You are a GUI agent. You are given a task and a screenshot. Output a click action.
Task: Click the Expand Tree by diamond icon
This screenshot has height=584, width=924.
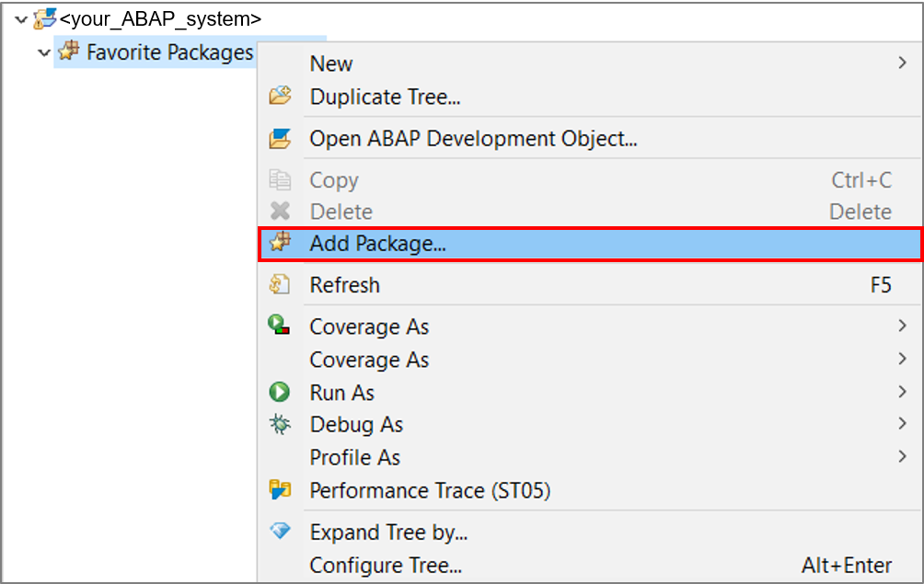(280, 531)
